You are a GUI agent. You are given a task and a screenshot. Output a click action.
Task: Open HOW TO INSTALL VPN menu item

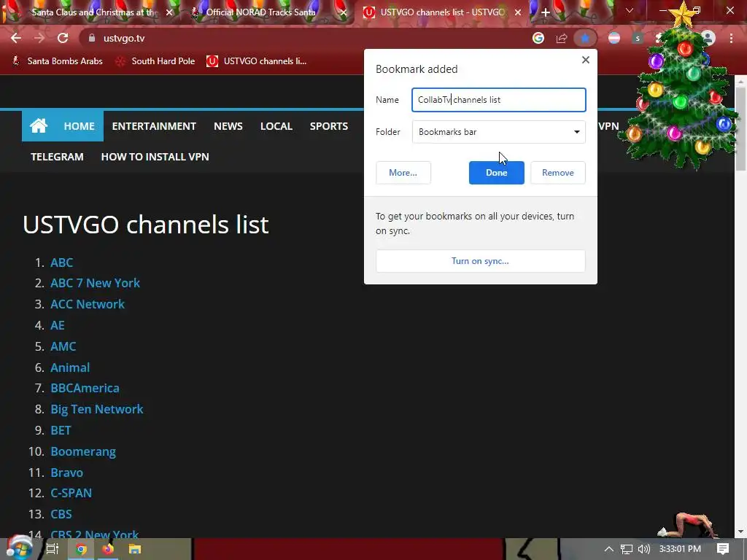click(x=155, y=157)
